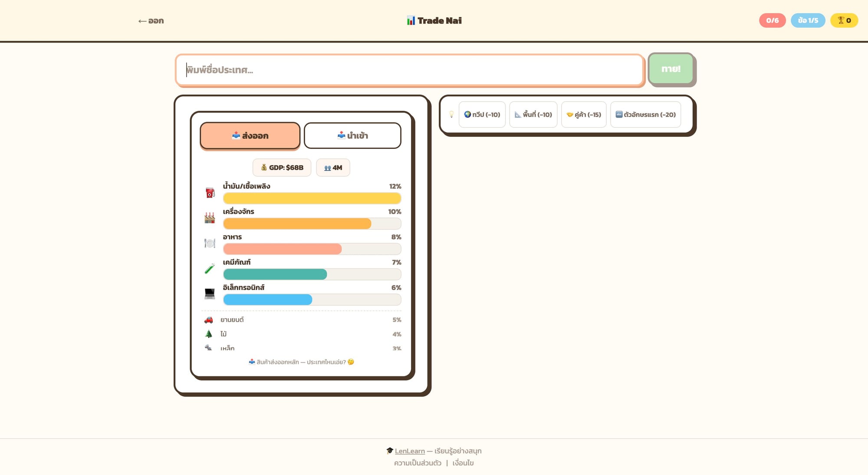This screenshot has height=475, width=868.
Task: Click the red car icon for ยานยนต์
Action: point(209,320)
